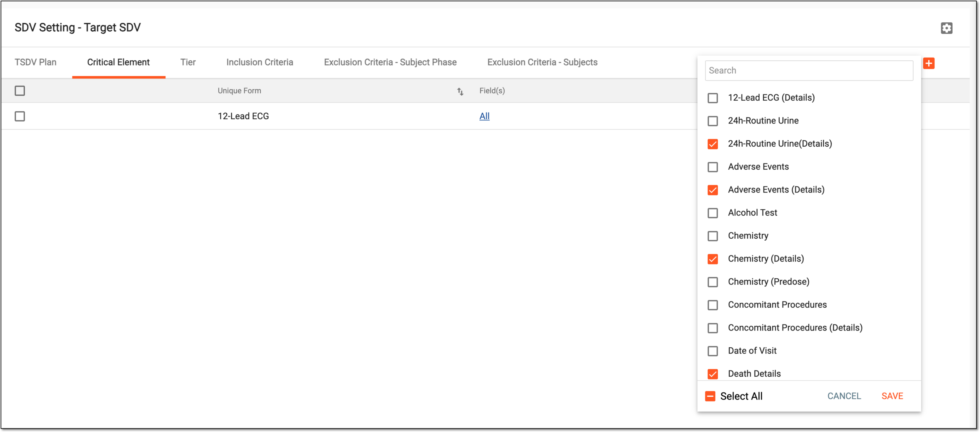Viewport: 980px width, 432px height.
Task: Check the 12-Lead ECG row checkbox
Action: tap(20, 116)
